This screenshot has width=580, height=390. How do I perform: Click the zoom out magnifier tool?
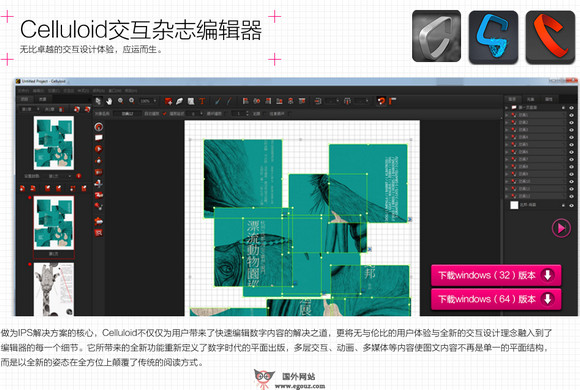[132, 101]
